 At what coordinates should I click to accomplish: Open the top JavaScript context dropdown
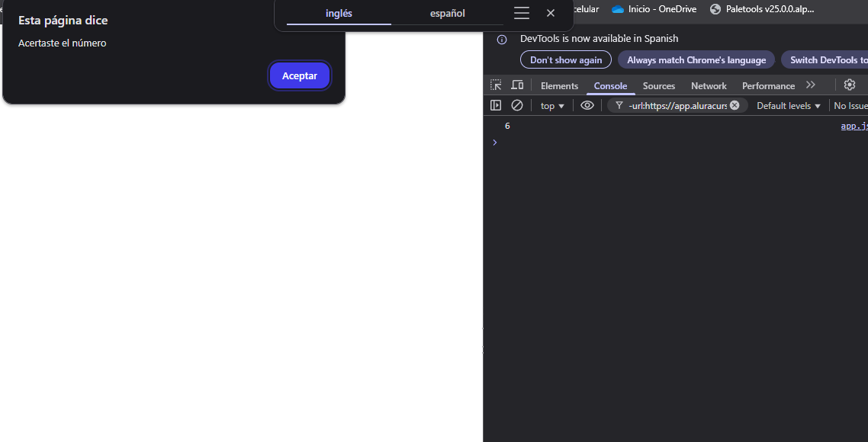coord(552,106)
